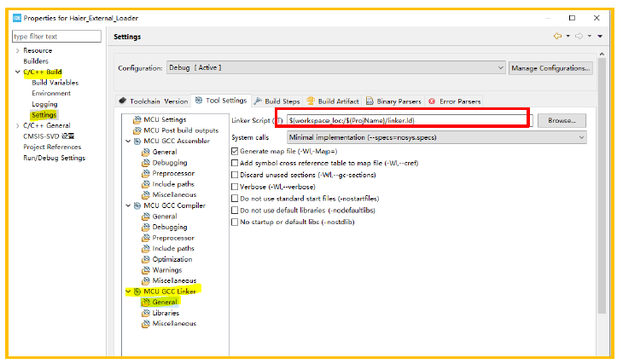Image resolution: width=617 pixels, height=364 pixels.
Task: Open the view menu dropdown arrow
Action: coord(600,36)
